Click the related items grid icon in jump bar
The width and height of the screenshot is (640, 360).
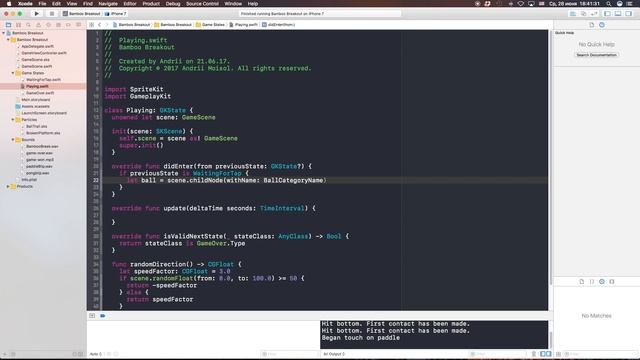pos(91,25)
